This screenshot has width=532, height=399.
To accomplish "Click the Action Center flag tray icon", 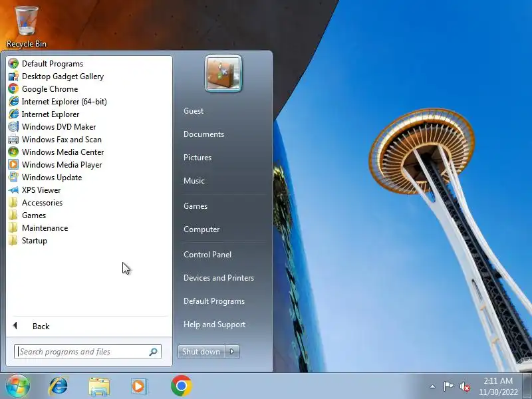I will click(448, 386).
